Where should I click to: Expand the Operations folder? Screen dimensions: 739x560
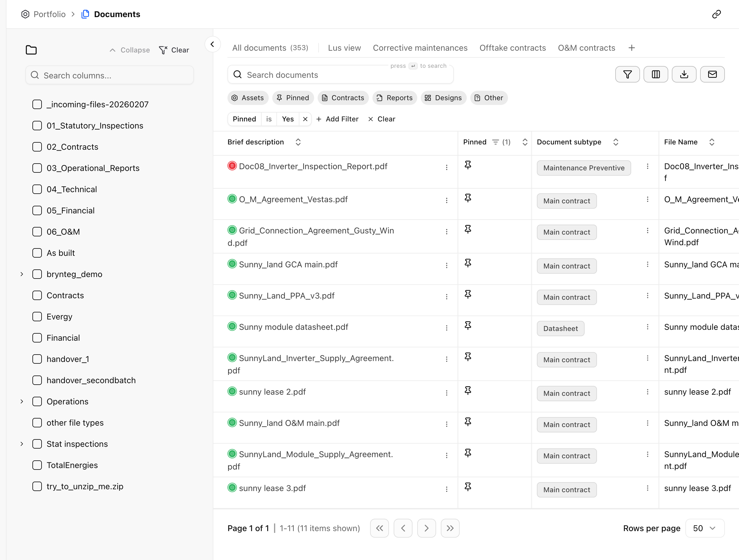tap(22, 401)
